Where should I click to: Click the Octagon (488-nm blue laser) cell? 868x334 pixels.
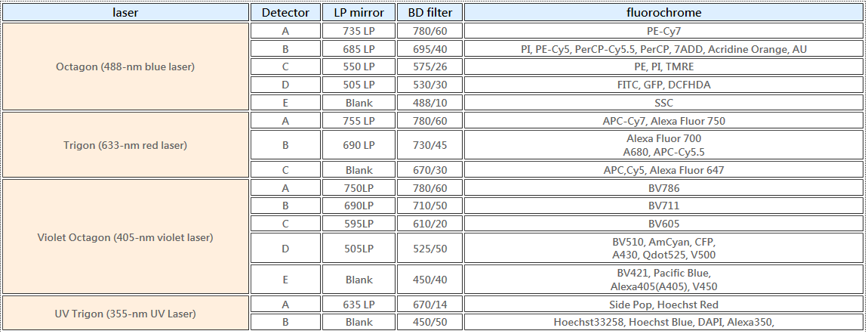[x=125, y=66]
